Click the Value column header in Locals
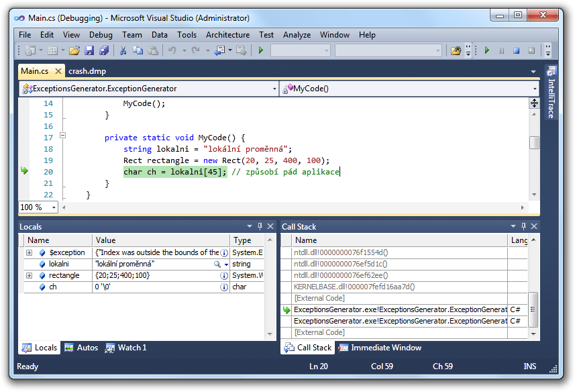Screen dimensions: 575x392 (x=161, y=240)
